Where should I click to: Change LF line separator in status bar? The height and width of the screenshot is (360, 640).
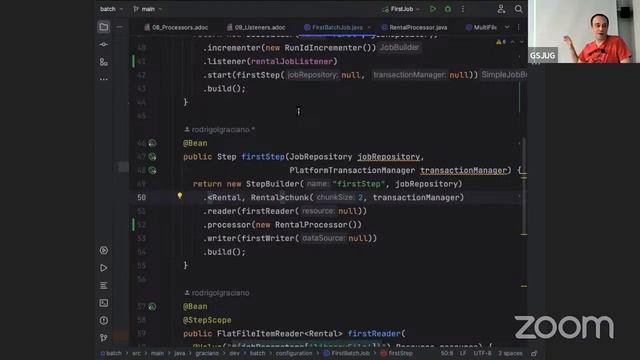463,353
